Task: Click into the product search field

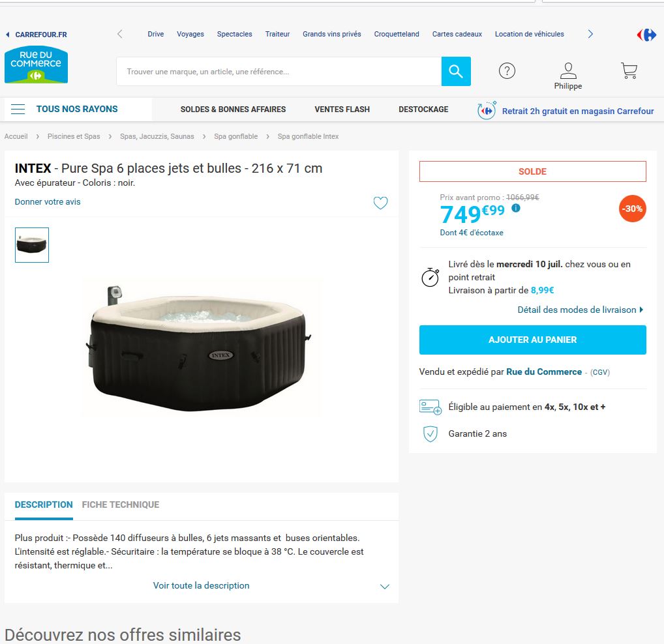Action: 279,72
